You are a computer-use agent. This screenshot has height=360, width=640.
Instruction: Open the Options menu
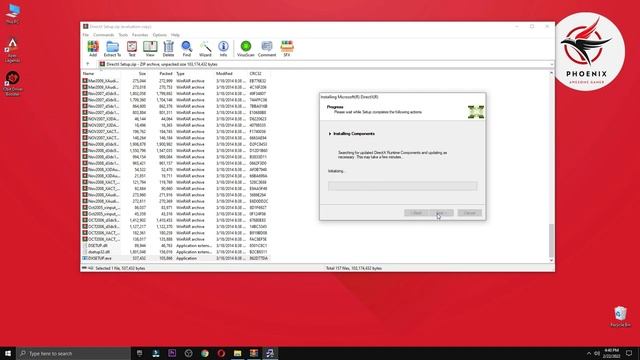point(160,35)
